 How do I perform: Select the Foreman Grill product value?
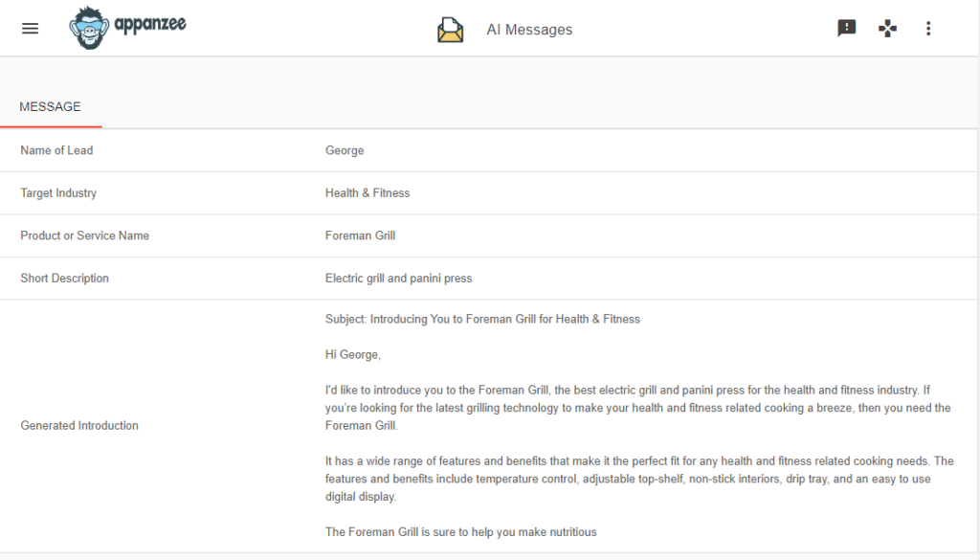pos(360,235)
